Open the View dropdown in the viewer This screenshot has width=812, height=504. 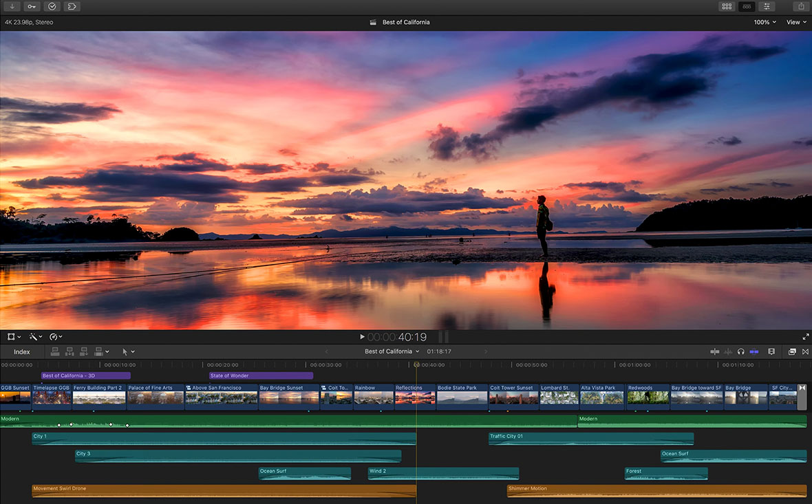click(x=795, y=21)
